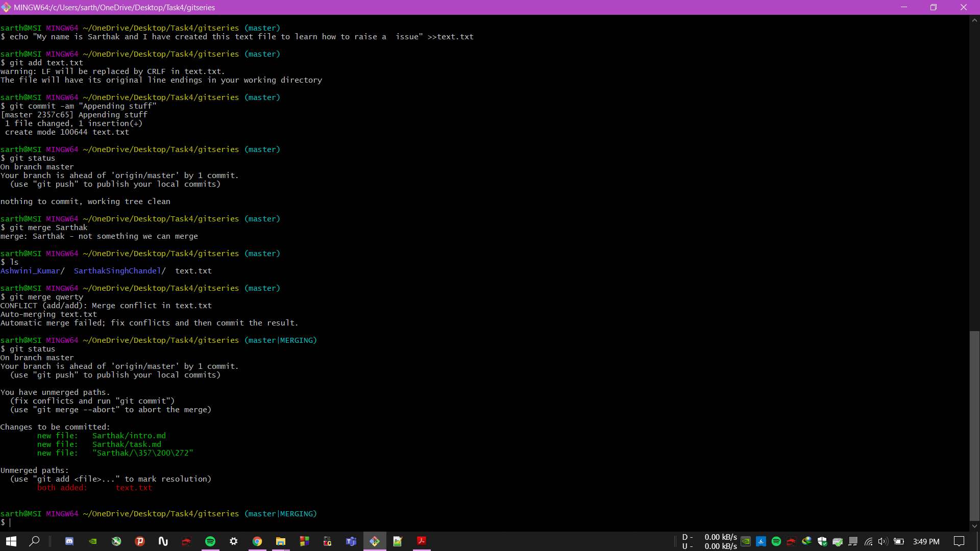The width and height of the screenshot is (980, 551).
Task: Open Windows Security shield tray icon
Action: coord(822,541)
